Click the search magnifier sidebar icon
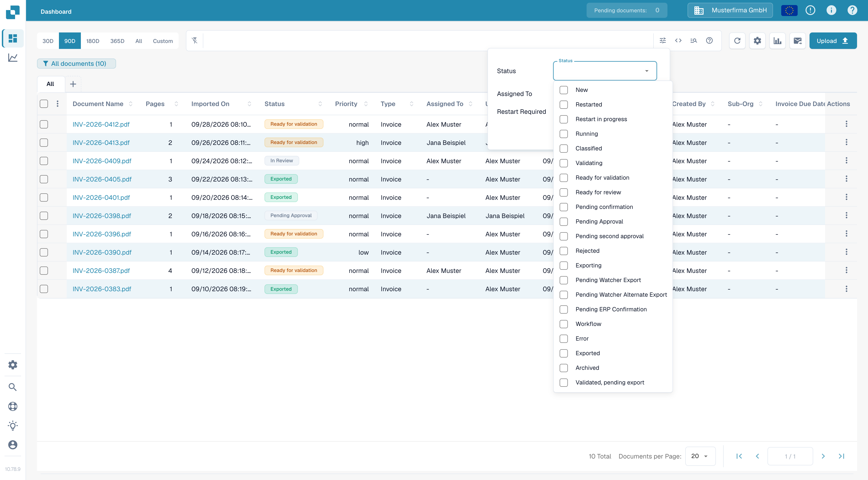This screenshot has height=480, width=868. point(13,387)
